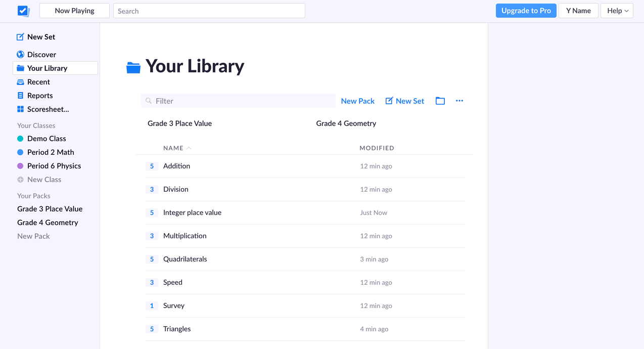Sort by the NAME column header arrow
Image resolution: width=644 pixels, height=349 pixels.
189,148
